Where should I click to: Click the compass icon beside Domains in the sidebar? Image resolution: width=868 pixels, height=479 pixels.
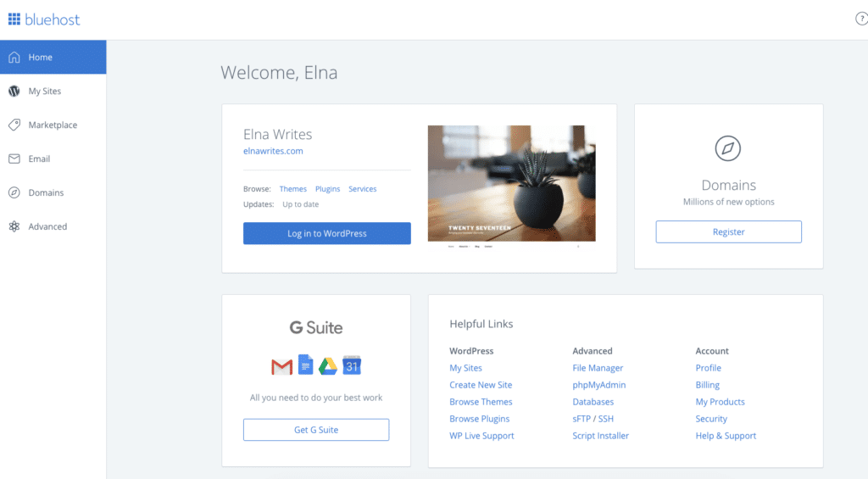coord(14,192)
